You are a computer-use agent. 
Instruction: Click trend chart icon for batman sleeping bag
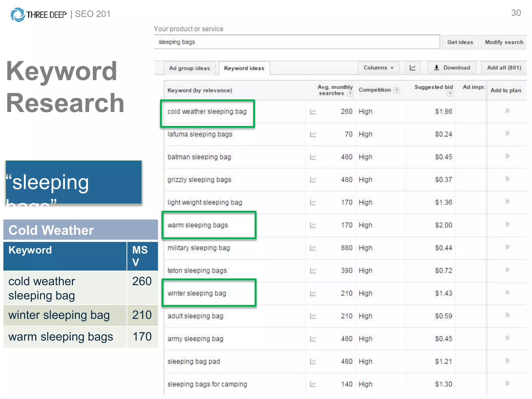[313, 157]
